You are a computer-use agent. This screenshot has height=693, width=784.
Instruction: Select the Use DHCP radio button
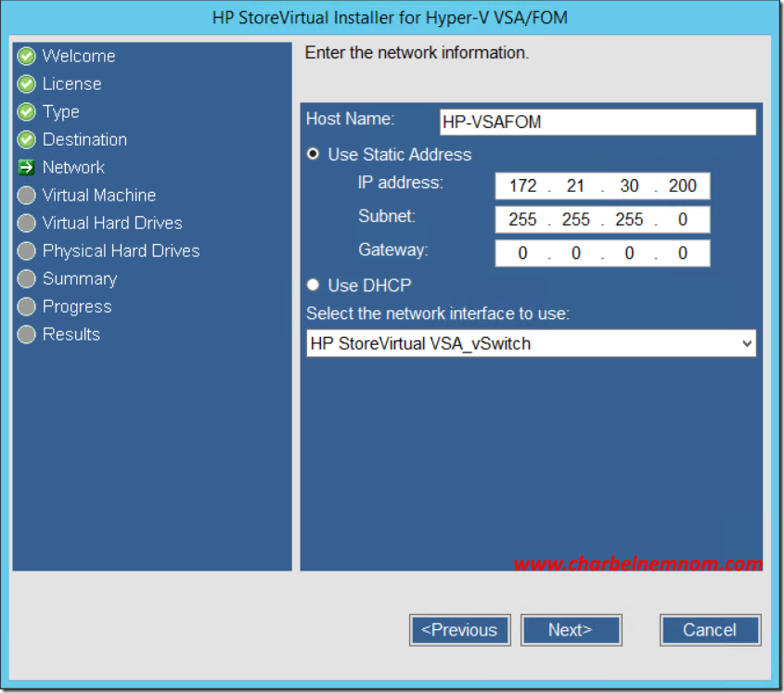tap(313, 285)
